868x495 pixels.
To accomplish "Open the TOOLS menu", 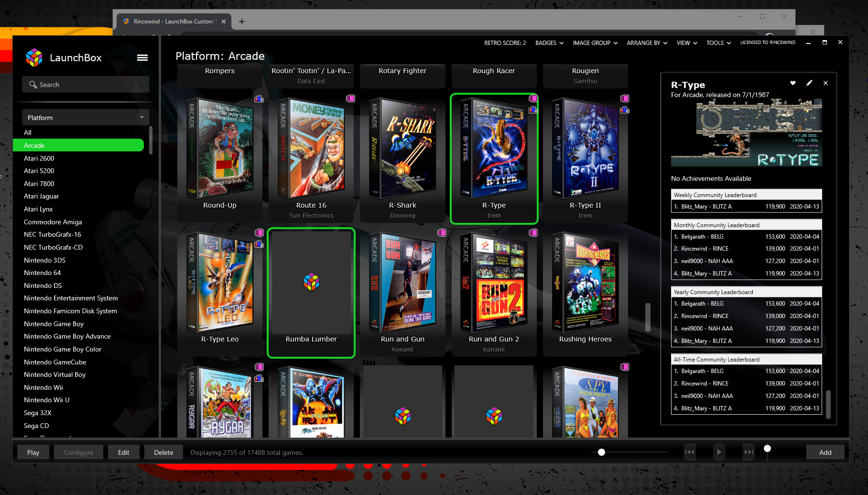I will coord(718,43).
